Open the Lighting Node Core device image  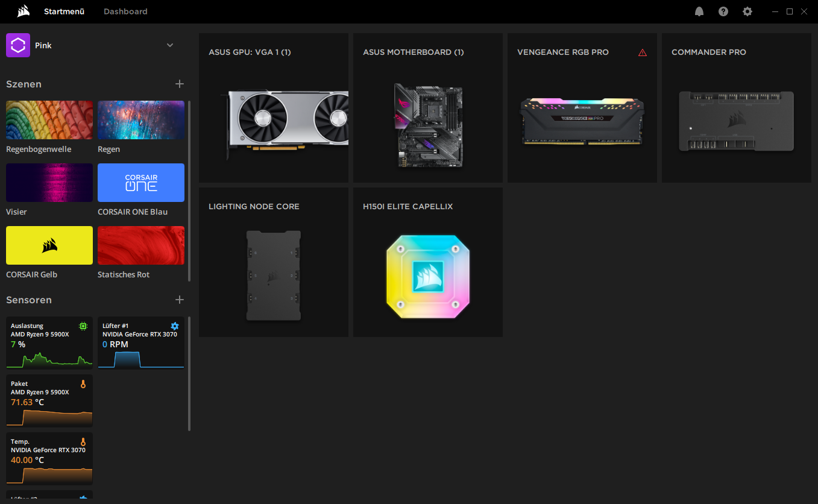pos(274,276)
